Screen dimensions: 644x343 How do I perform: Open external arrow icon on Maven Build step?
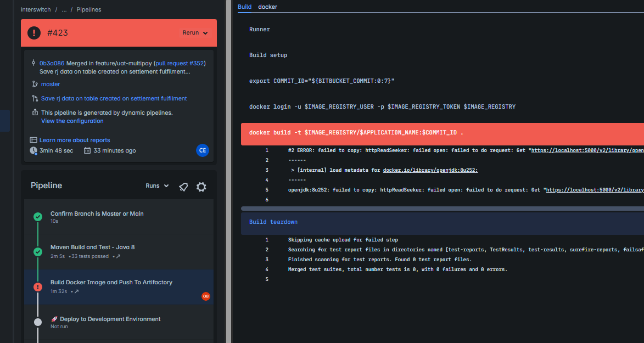coord(118,256)
